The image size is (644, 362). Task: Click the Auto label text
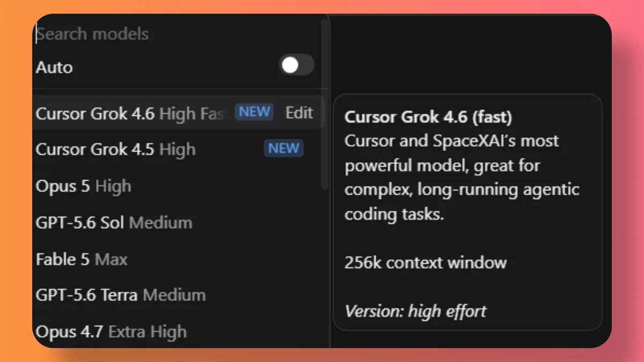click(x=54, y=68)
